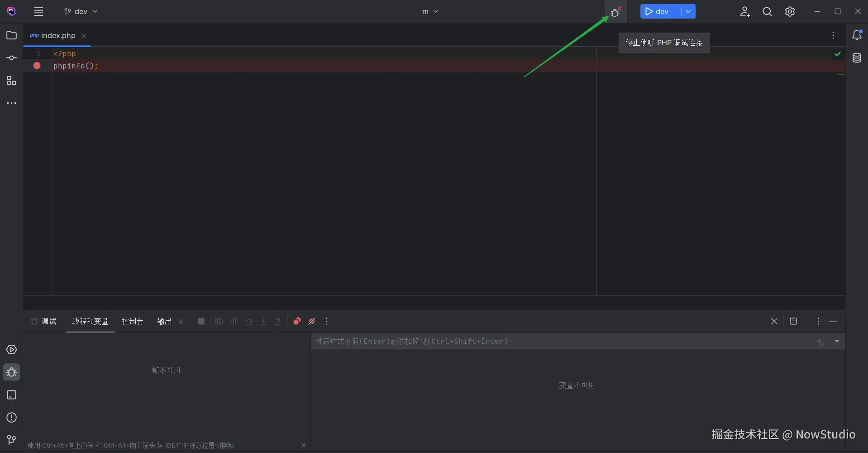The image size is (868, 453).
Task: Open the Git tool window
Action: (12, 440)
